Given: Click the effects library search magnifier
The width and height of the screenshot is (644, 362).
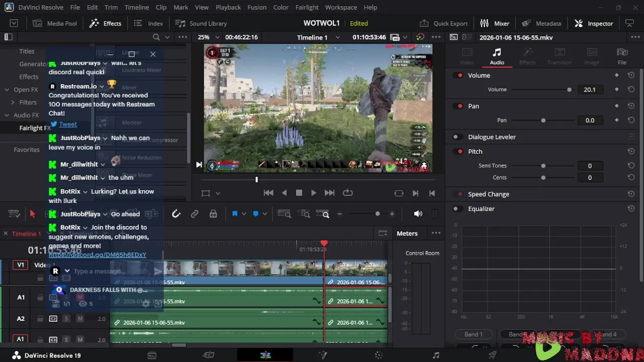Looking at the screenshot, I should 156,37.
